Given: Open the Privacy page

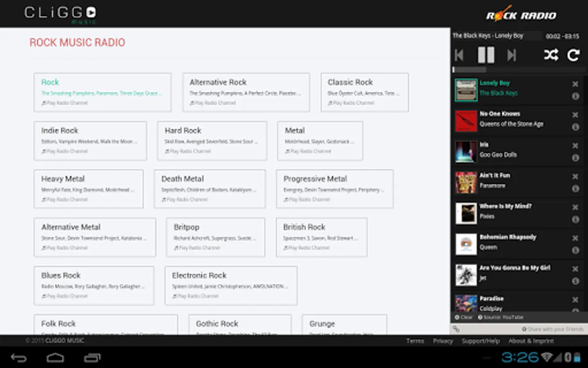Looking at the screenshot, I should [443, 341].
